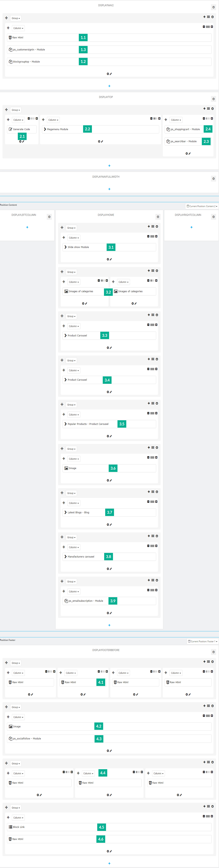Grab the move handle of the DISPLAYTOP group
The image size is (219, 868).
pyautogui.click(x=6, y=110)
